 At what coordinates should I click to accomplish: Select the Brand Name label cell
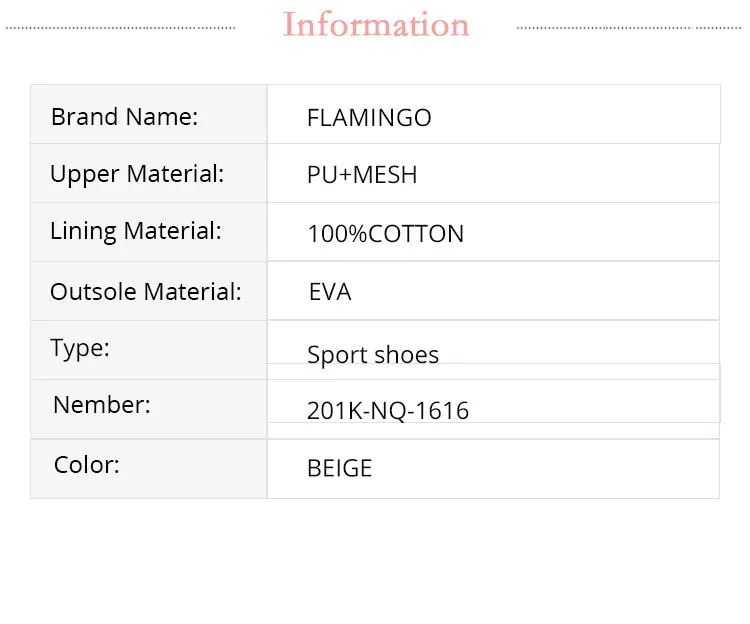pos(149,114)
